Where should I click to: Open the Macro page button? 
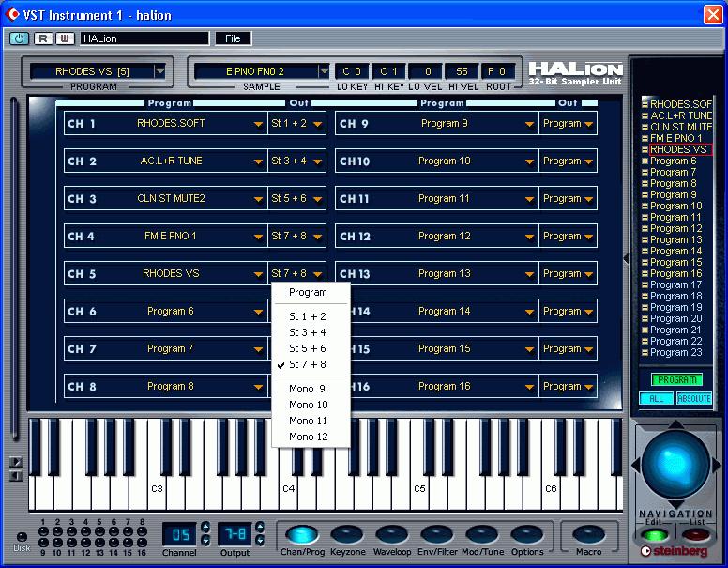[x=589, y=534]
